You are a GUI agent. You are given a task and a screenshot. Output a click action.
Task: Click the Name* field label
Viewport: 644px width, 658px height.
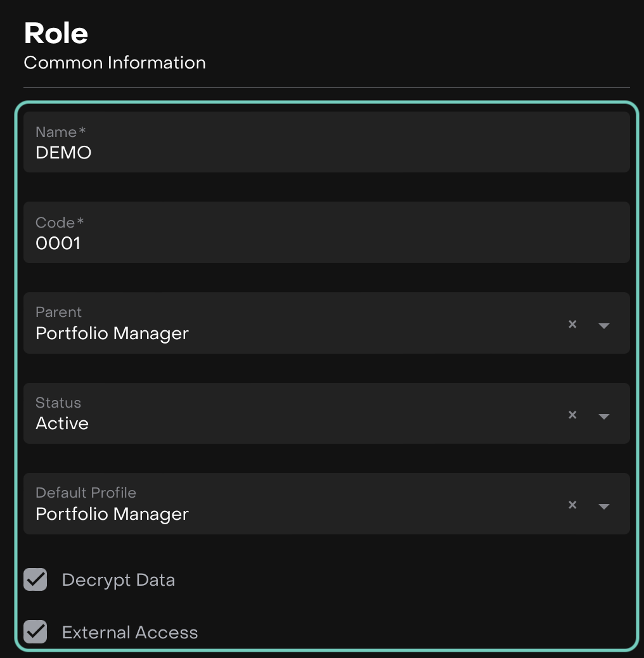(60, 132)
